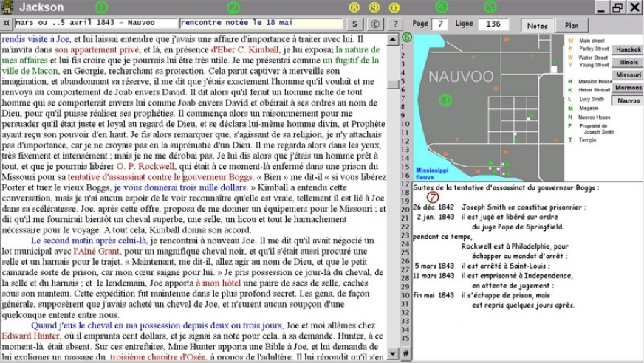Click the link 'l'Aîné Grant'
The height and width of the screenshot is (363, 644).
(x=97, y=252)
